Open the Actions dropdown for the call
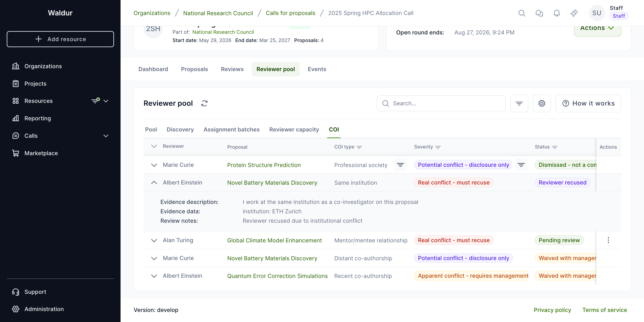Viewport: 644px width, 322px height. 597,28
